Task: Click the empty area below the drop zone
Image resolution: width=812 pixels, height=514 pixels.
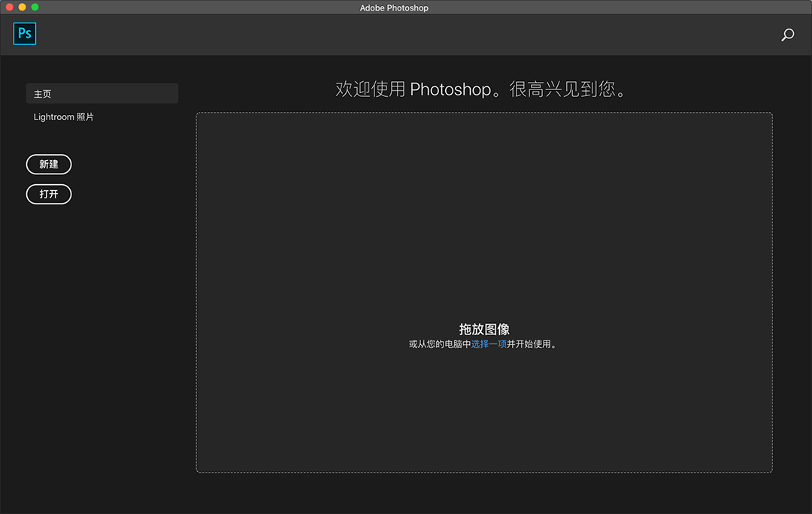Action: pyautogui.click(x=484, y=493)
